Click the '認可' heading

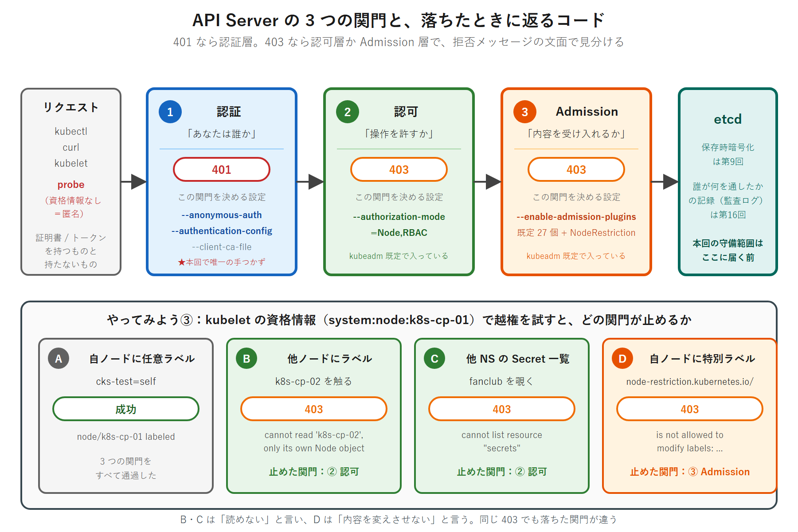click(x=406, y=112)
